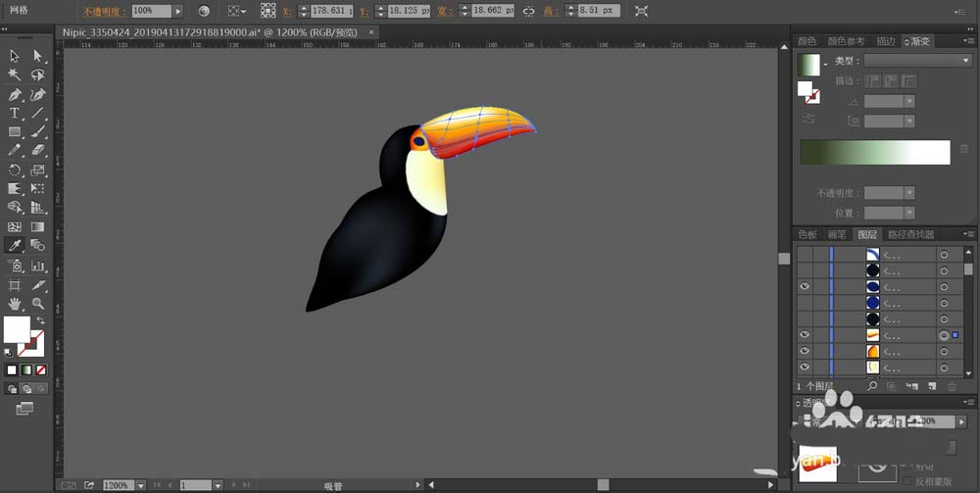This screenshot has height=493, width=980.
Task: Select the Pen tool
Action: coord(15,95)
